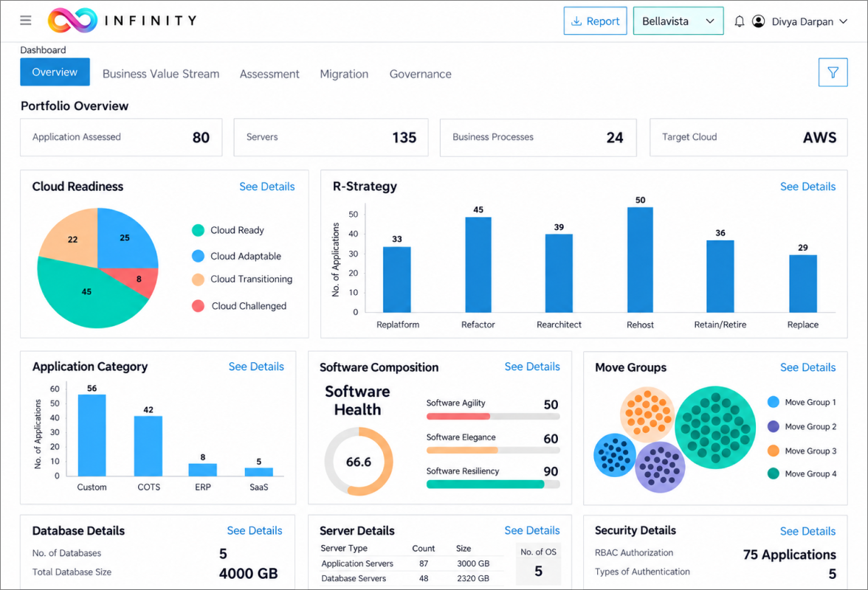
Task: Click the Target Cloud AWS card
Action: pos(748,137)
